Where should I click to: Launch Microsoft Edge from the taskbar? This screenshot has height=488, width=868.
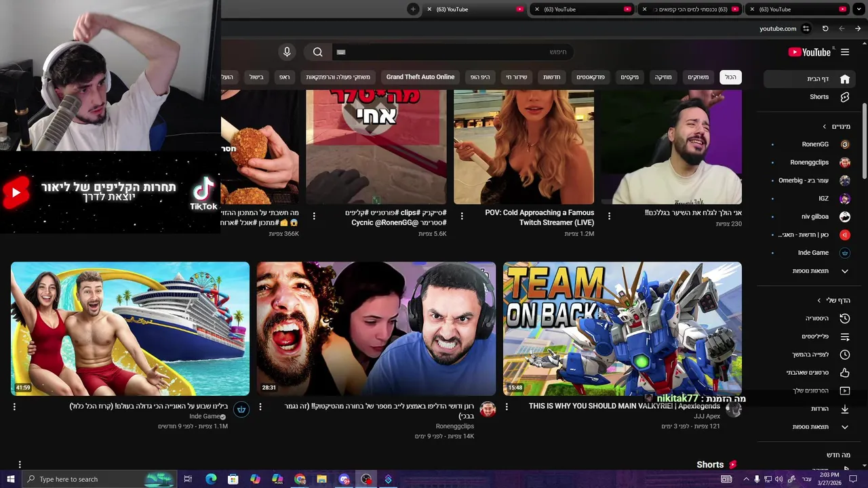[x=211, y=479]
